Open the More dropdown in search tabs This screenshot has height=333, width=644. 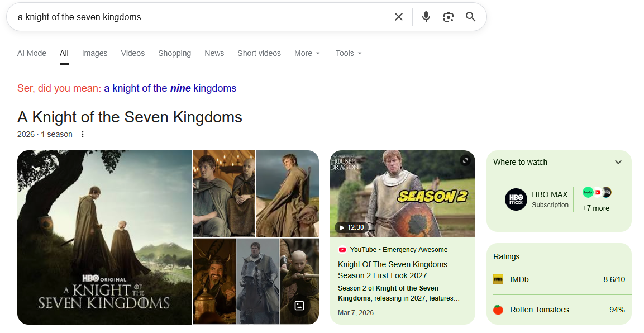click(x=307, y=54)
